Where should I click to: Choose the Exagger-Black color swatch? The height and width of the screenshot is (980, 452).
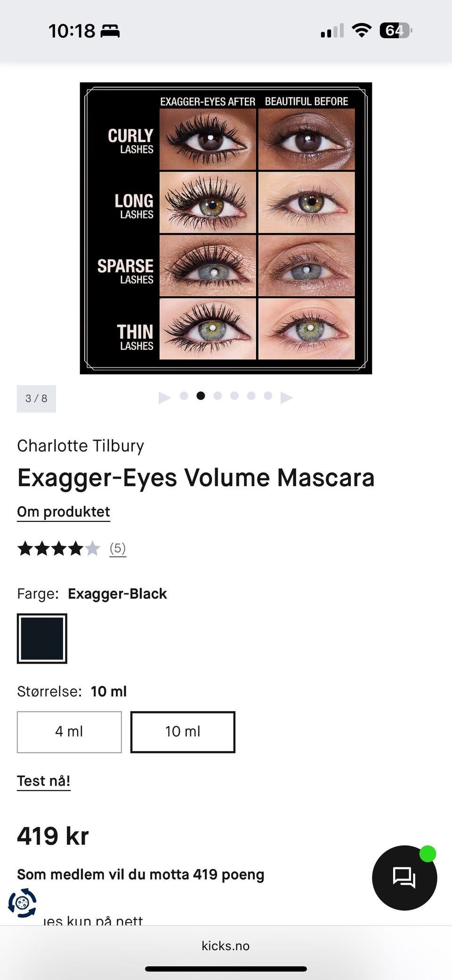click(x=42, y=639)
